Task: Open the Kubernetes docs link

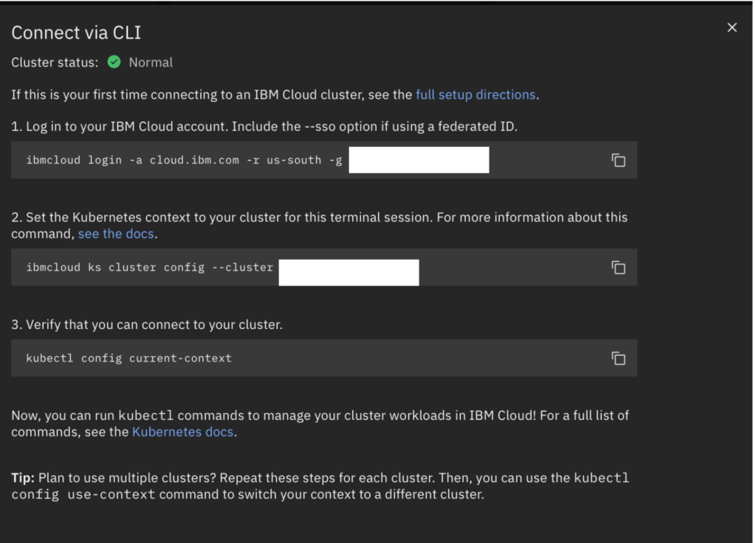Action: point(183,432)
